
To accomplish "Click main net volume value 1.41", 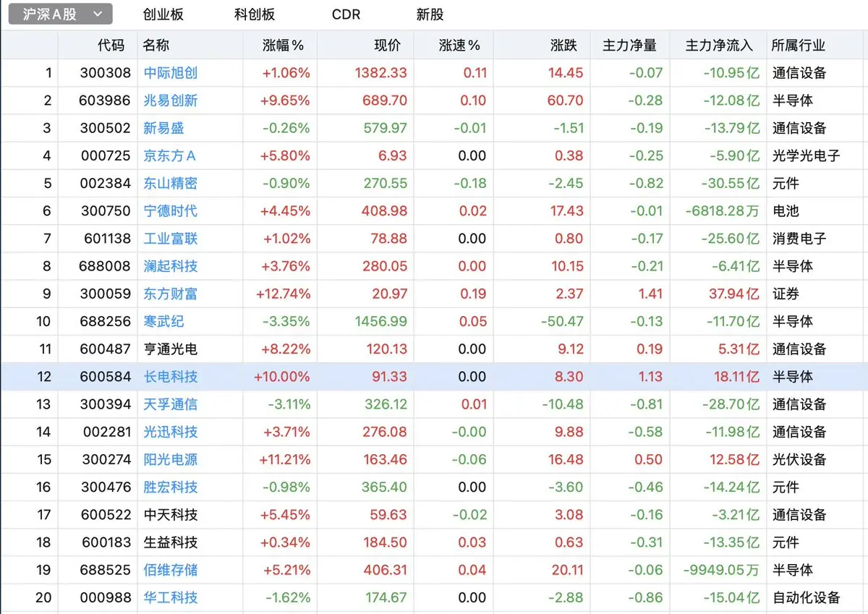I will pyautogui.click(x=650, y=294).
